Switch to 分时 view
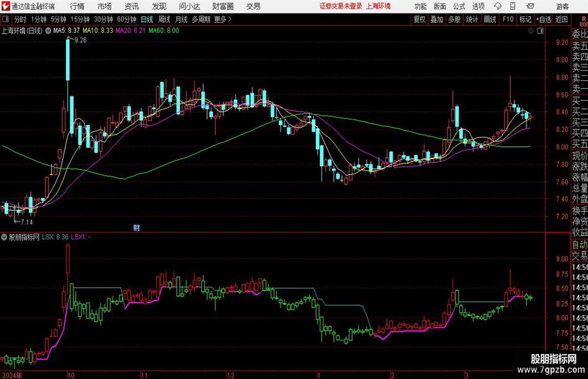The height and width of the screenshot is (379, 588). coord(21,19)
